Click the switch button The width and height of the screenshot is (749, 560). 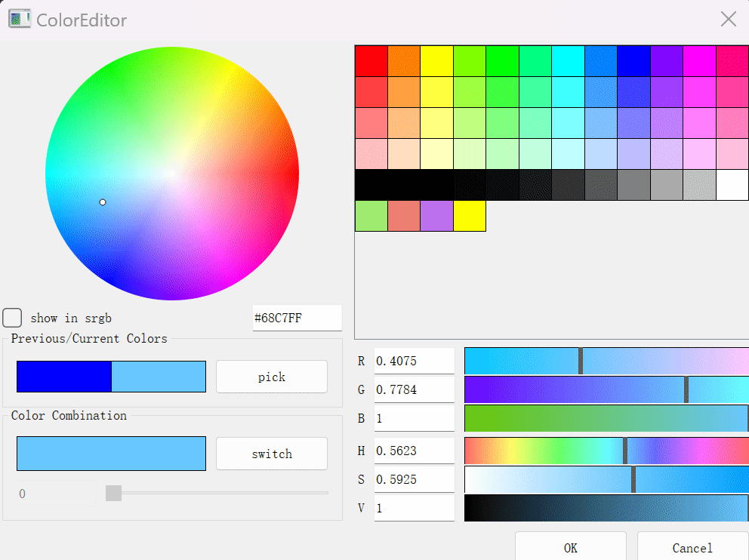click(x=271, y=454)
